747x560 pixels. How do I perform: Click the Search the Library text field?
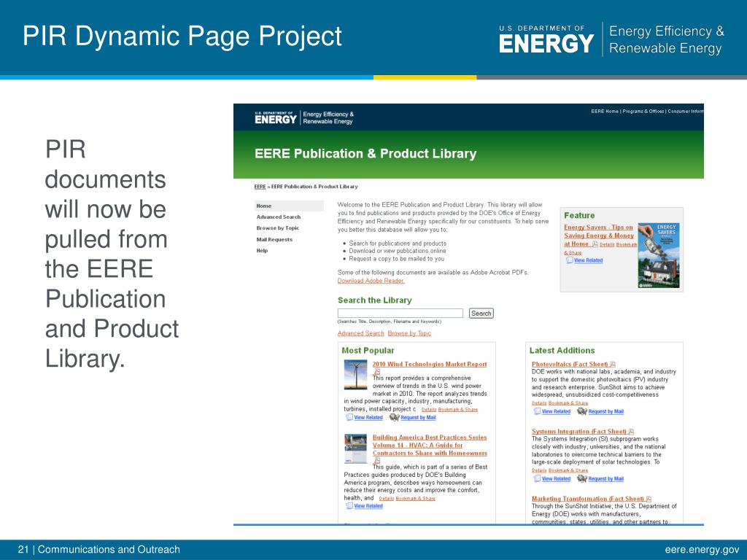point(400,313)
